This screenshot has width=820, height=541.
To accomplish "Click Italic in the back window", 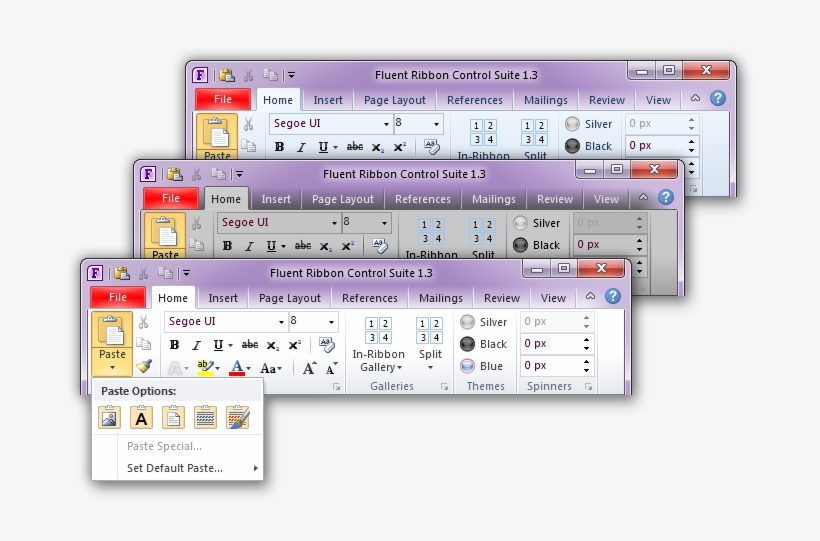I will tap(301, 147).
